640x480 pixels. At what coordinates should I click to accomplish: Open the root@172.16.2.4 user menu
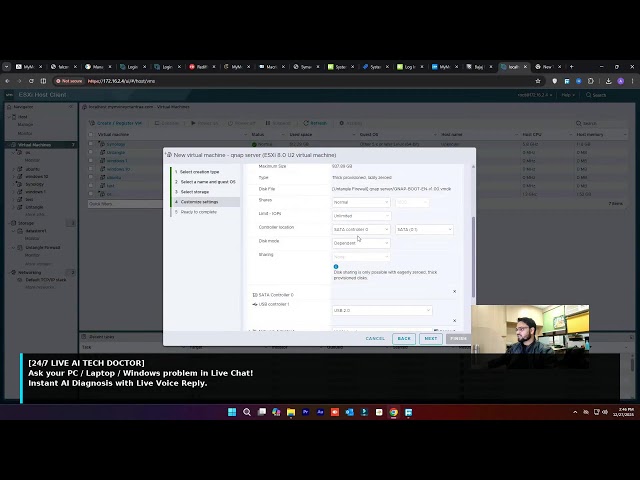tap(535, 95)
